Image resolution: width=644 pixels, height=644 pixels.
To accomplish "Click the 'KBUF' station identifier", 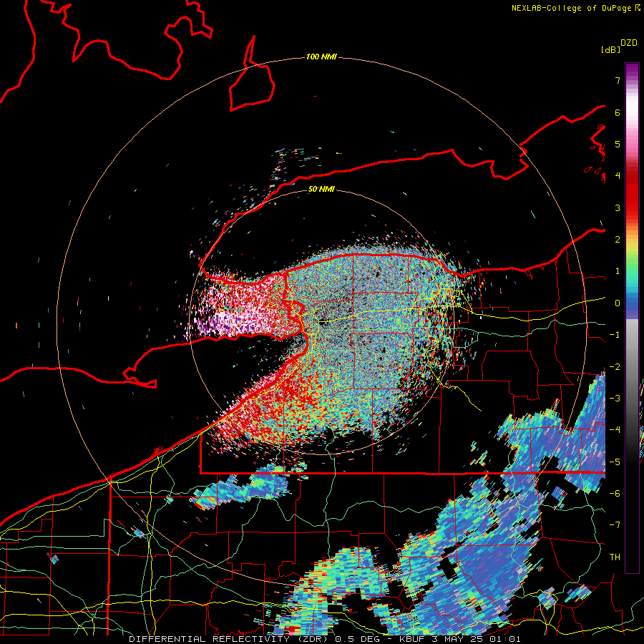I will coord(412,639).
